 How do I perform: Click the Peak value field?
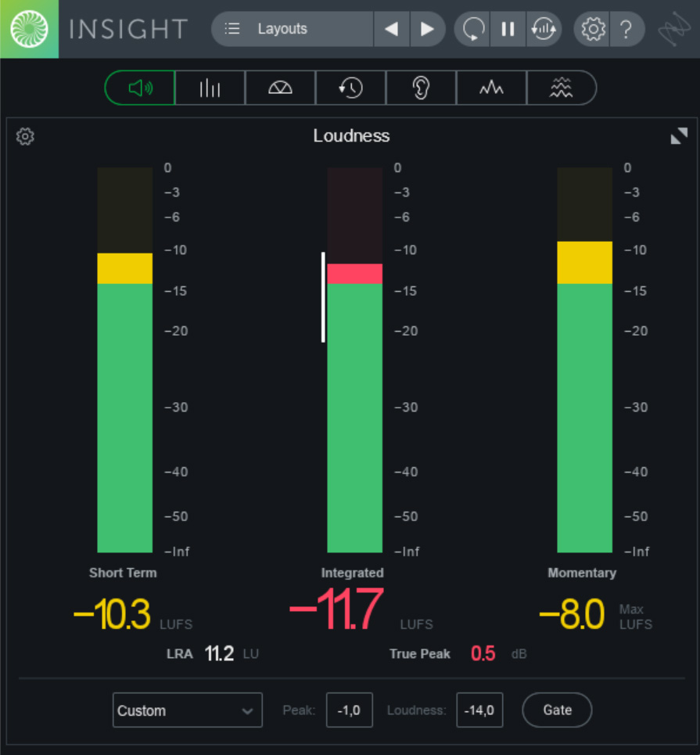[349, 710]
